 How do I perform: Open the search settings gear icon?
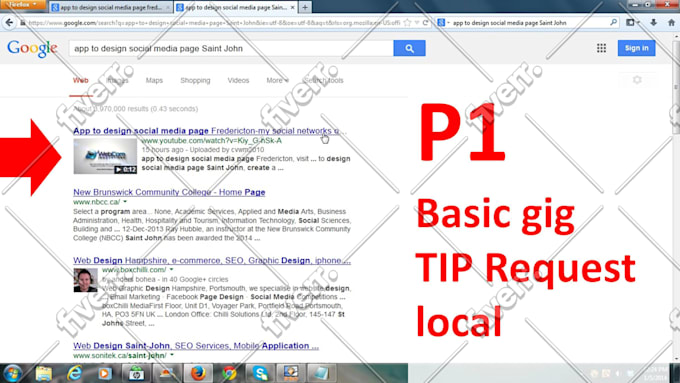click(637, 80)
